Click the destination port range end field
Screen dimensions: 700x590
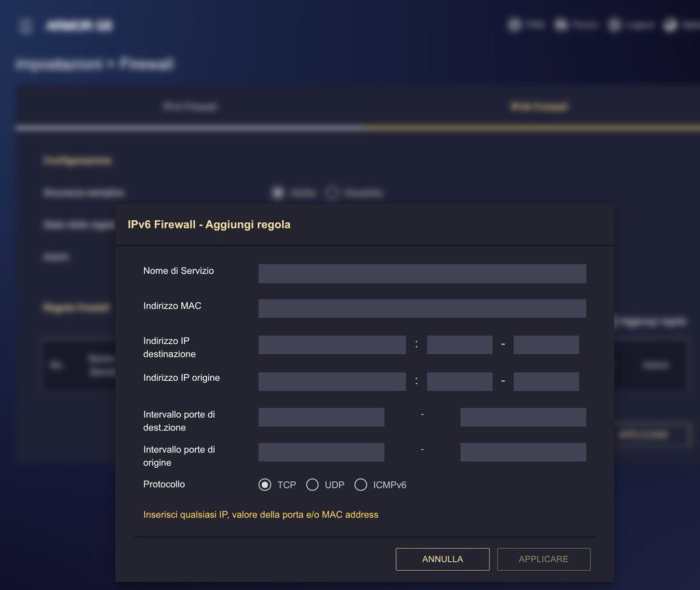coord(523,417)
